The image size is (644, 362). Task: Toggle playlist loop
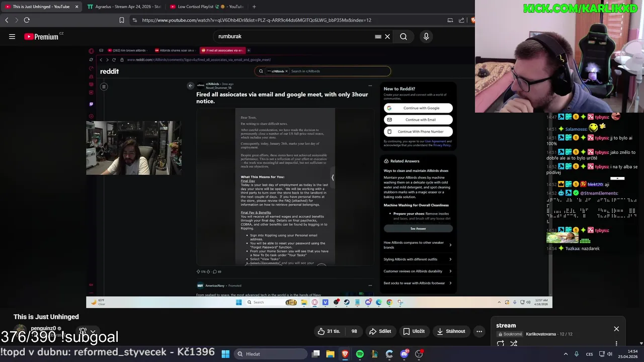click(x=501, y=344)
